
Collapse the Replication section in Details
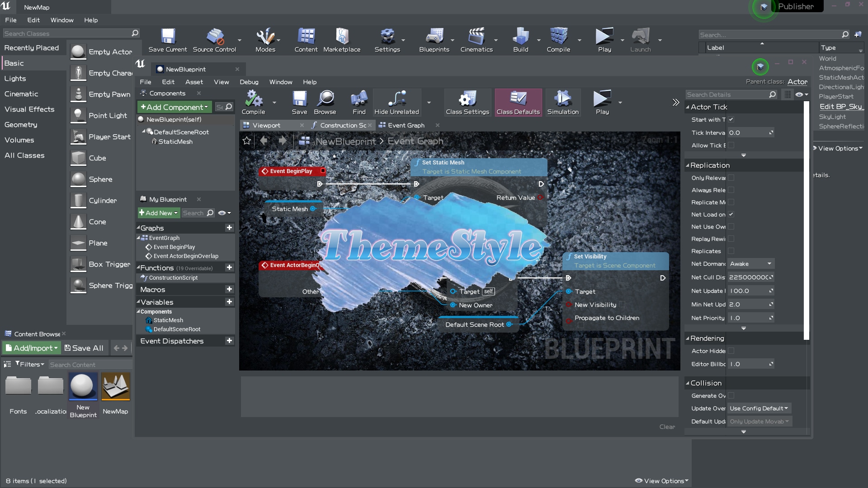(x=688, y=165)
